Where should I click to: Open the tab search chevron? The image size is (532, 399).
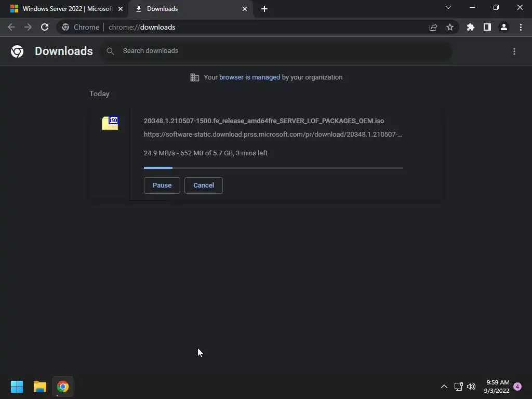coord(448,7)
